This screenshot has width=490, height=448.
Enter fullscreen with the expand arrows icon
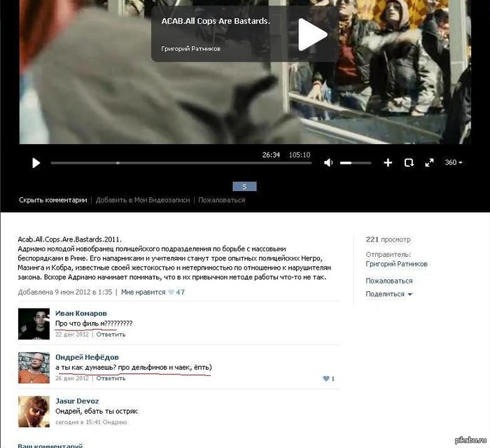pos(429,162)
